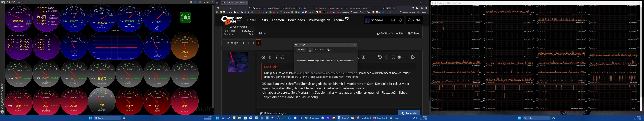The width and height of the screenshot is (644, 121).
Task: Select screenshot camera mode in Snipping Tool
Action: coord(310,50)
